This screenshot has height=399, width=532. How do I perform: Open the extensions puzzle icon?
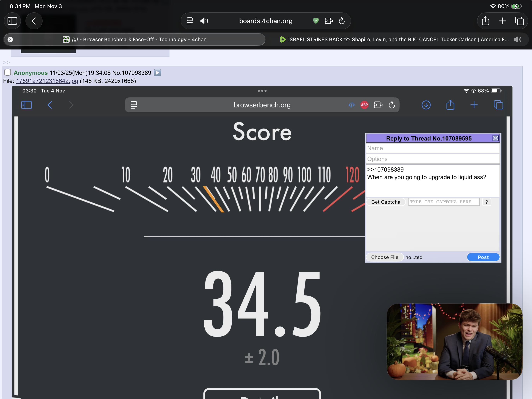(x=328, y=21)
